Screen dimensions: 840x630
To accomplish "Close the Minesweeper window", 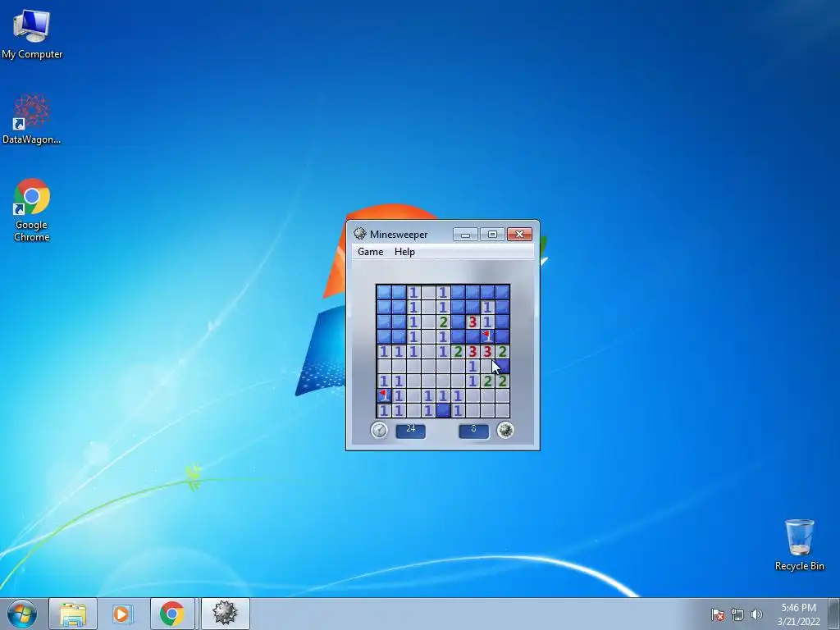I will (x=519, y=234).
